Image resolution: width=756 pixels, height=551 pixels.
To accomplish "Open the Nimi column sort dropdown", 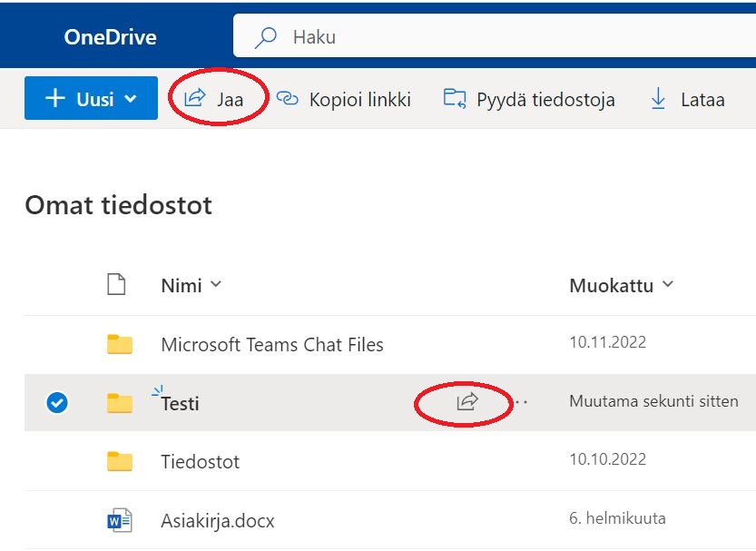I will coord(216,285).
